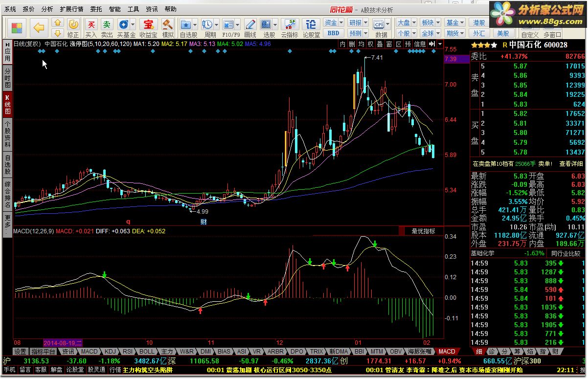This screenshot has width=588, height=379.
Task: Click the 2014-08-19 date marker
Action: pyautogui.click(x=64, y=343)
